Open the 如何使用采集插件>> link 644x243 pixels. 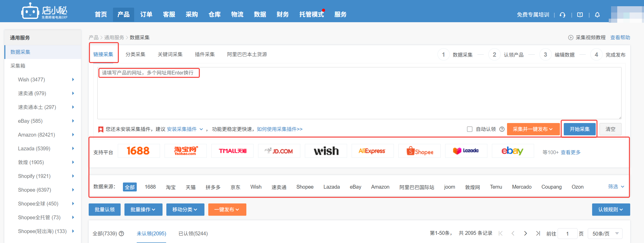(x=280, y=129)
